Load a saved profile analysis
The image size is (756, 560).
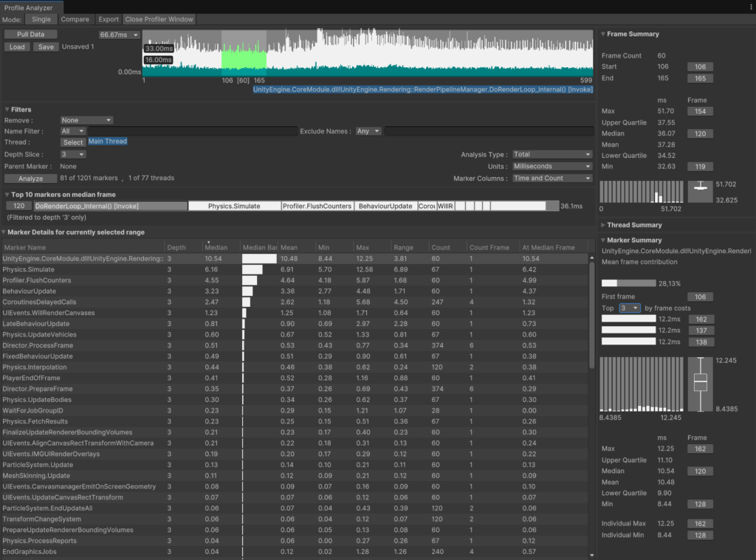tap(17, 46)
